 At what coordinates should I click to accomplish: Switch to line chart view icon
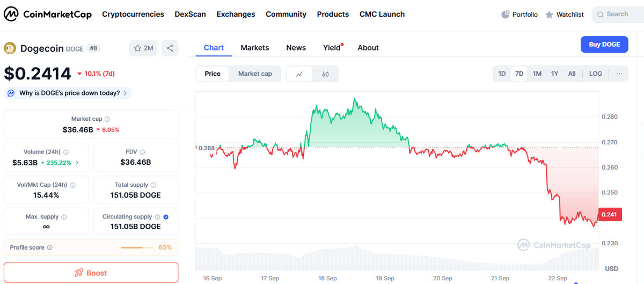[300, 74]
